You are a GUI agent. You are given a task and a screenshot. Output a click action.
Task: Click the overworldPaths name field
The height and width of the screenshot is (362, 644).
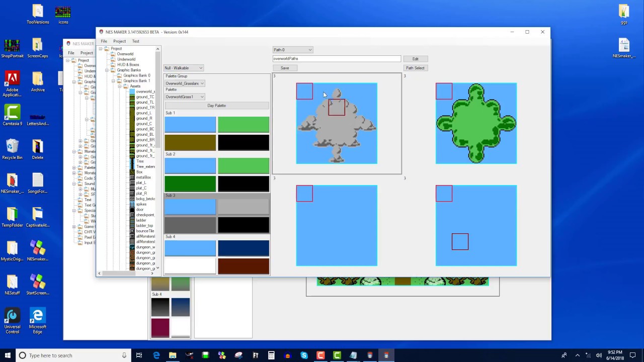click(x=337, y=59)
